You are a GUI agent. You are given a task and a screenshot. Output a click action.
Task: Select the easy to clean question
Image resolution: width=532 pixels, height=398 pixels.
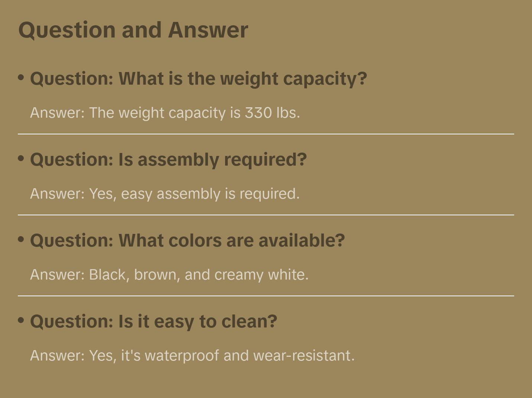[153, 322]
